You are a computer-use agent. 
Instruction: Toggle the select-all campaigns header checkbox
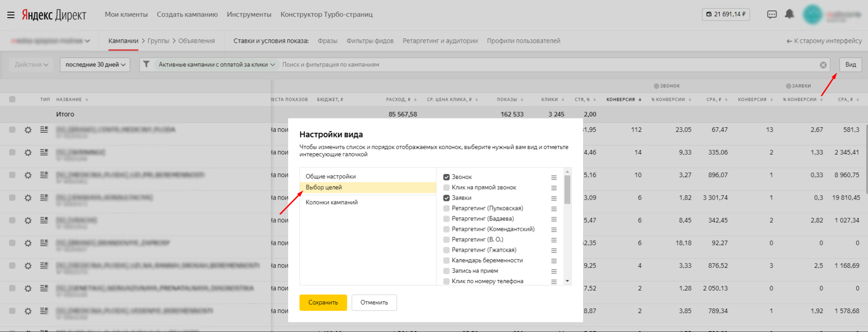(12, 99)
